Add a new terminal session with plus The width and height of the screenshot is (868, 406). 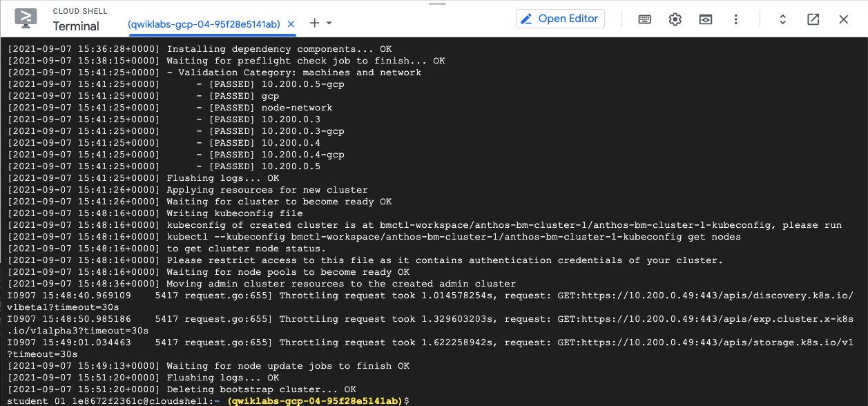[x=314, y=23]
